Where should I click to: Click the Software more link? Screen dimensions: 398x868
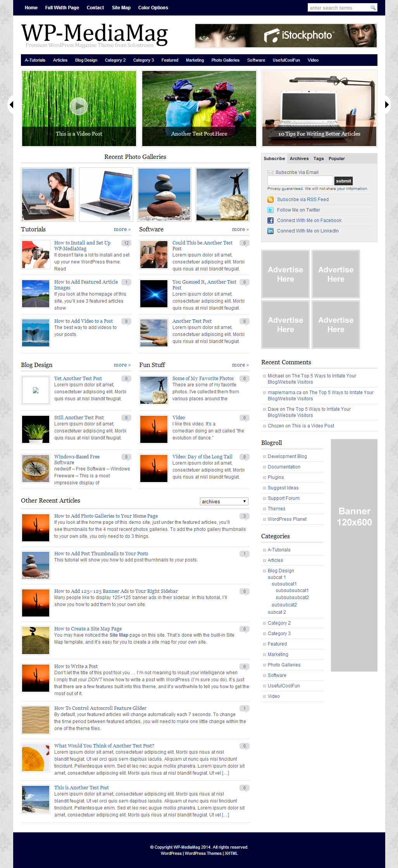[240, 229]
